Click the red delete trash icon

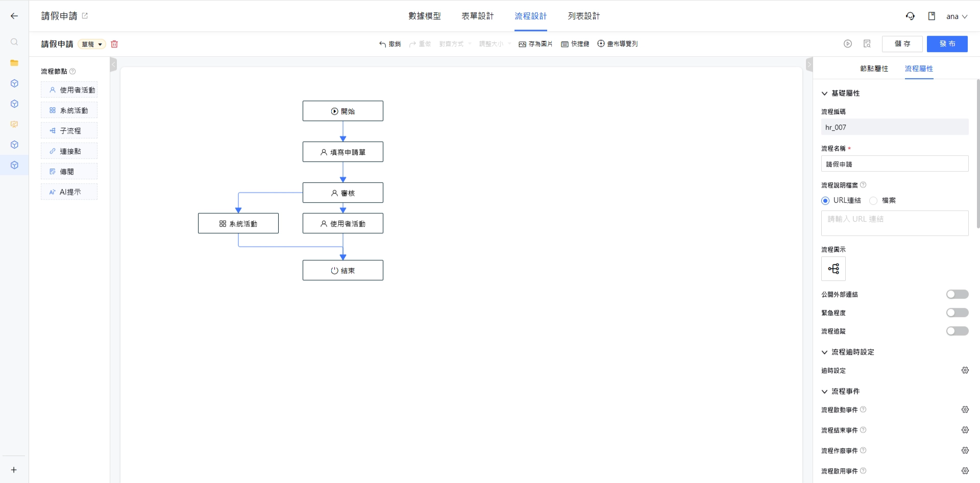point(114,44)
